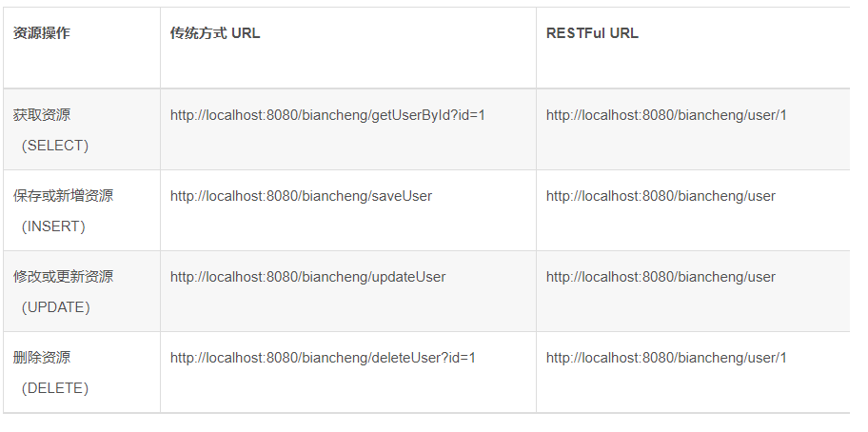The height and width of the screenshot is (432, 868).
Task: Click the 修改或更新资源 row label
Action: [x=63, y=277]
